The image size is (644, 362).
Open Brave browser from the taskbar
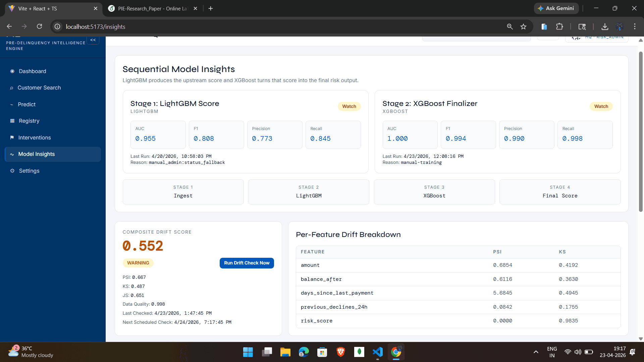(x=340, y=352)
